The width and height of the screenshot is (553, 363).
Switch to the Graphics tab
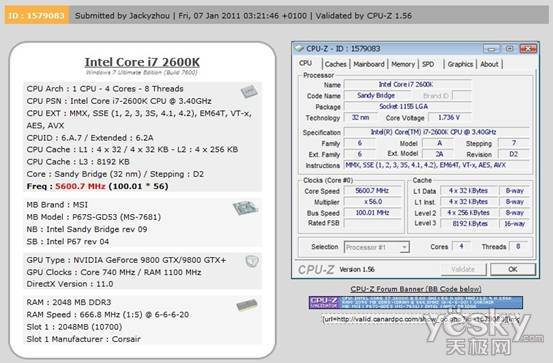460,64
